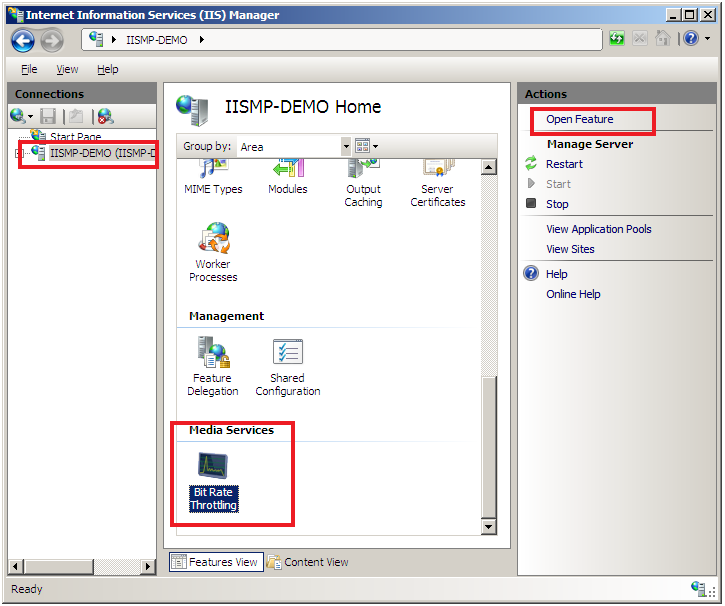Switch to Features View tab
Viewport: 725px width, 606px height.
(x=216, y=563)
